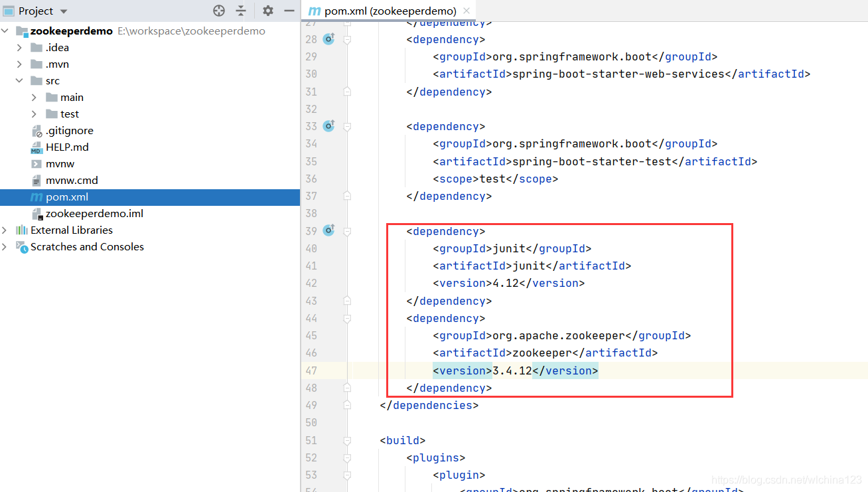Select pom.xml in project tree
This screenshot has width=868, height=492.
click(150, 197)
